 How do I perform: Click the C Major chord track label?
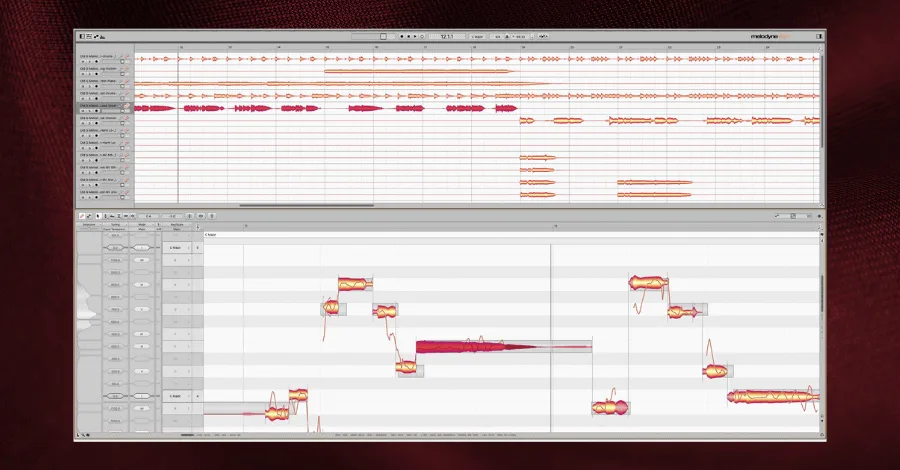(211, 235)
